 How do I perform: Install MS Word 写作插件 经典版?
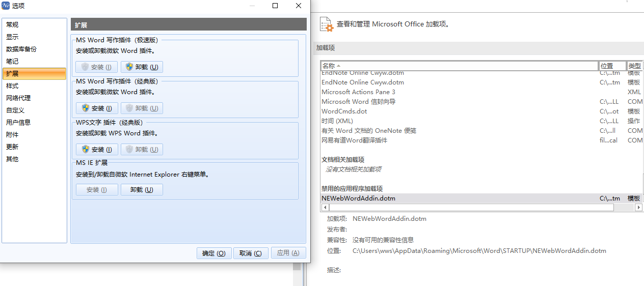pyautogui.click(x=97, y=108)
